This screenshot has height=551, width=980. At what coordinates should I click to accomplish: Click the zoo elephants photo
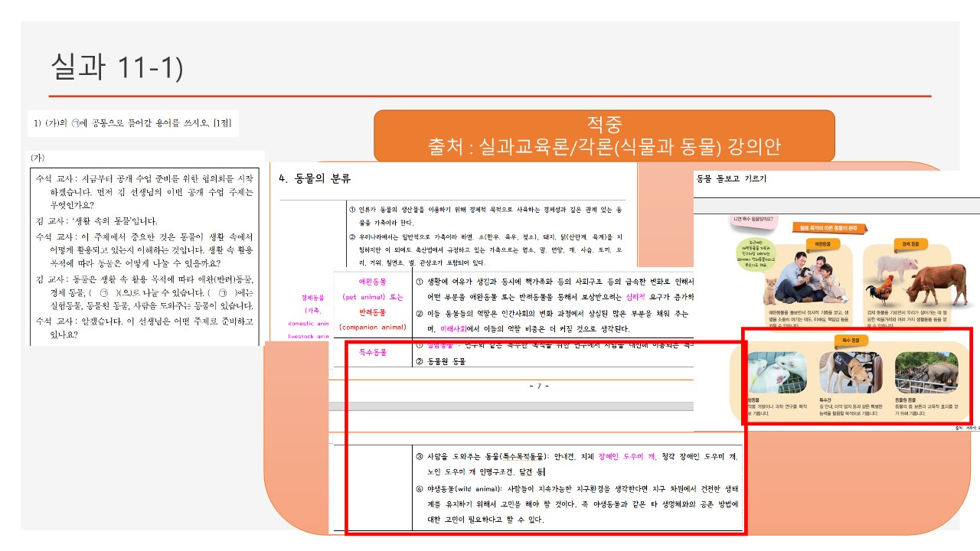pyautogui.click(x=926, y=373)
